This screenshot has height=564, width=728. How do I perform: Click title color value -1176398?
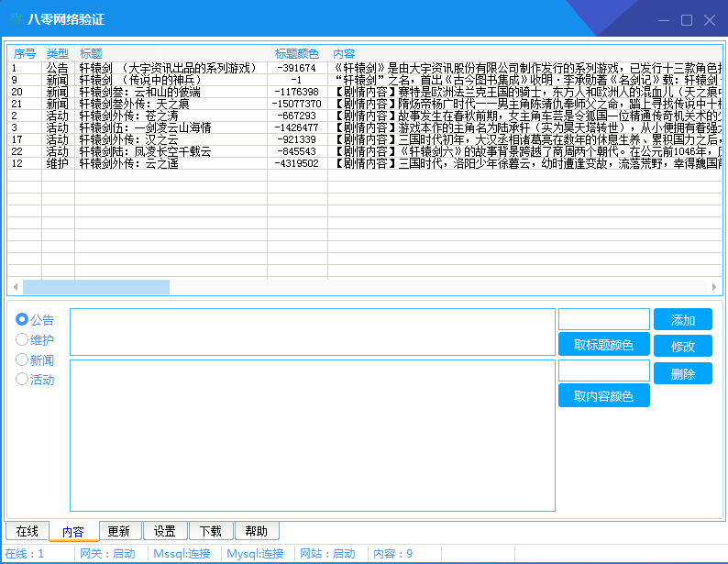[x=297, y=92]
